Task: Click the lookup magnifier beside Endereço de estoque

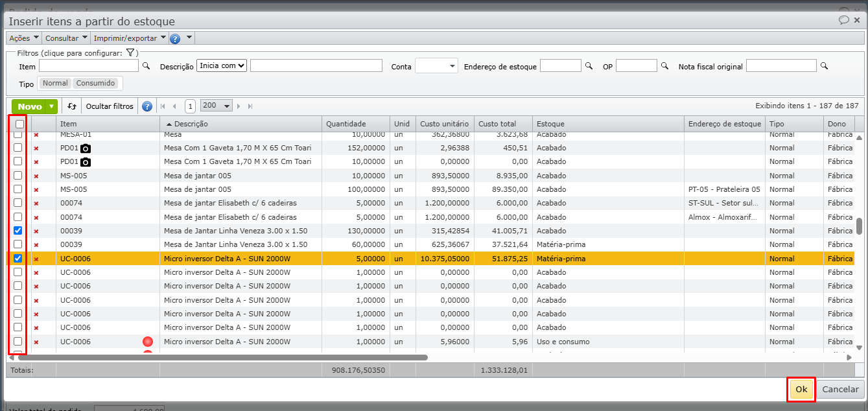Action: (x=589, y=66)
